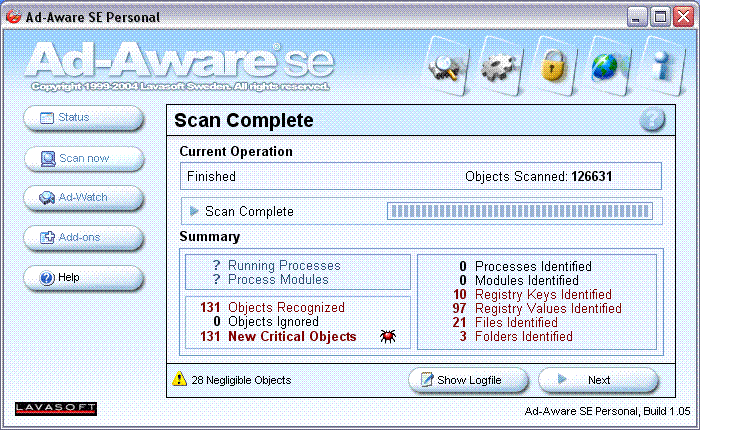Image resolution: width=737 pixels, height=430 pixels.
Task: Click the 28 Negligible Objects text
Action: [x=241, y=380]
